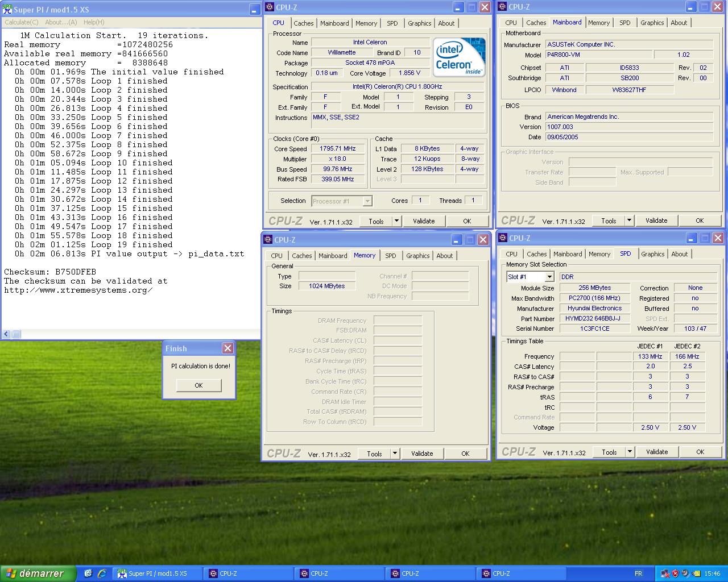Viewport: 728px width, 582px height.
Task: Click title icon of CPU-Z Mainboard window
Action: (502, 7)
